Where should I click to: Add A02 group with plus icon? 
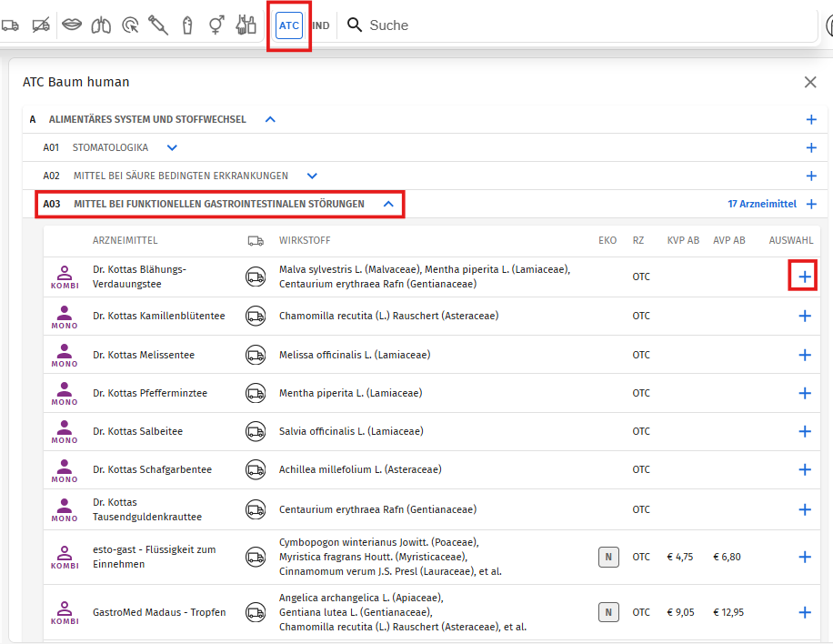(811, 176)
